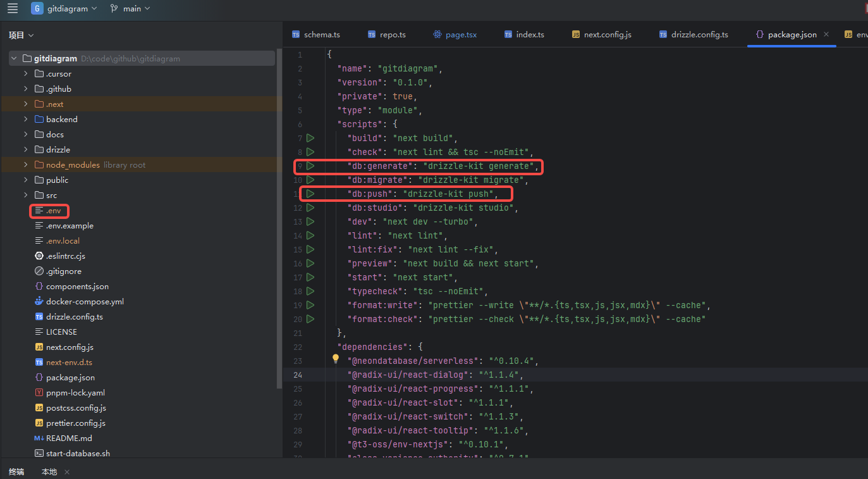Open the .env.local file
The height and width of the screenshot is (479, 868).
57,240
